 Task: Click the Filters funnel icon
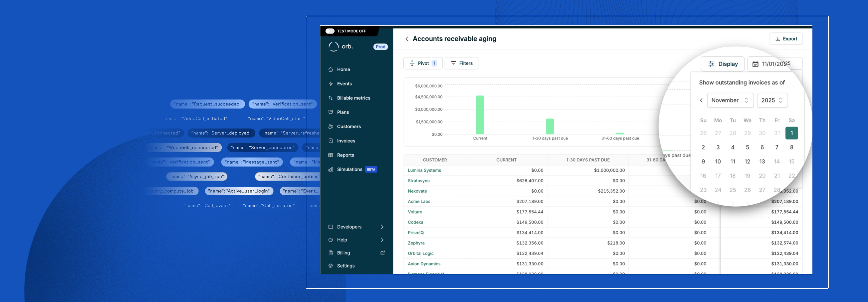pyautogui.click(x=454, y=63)
